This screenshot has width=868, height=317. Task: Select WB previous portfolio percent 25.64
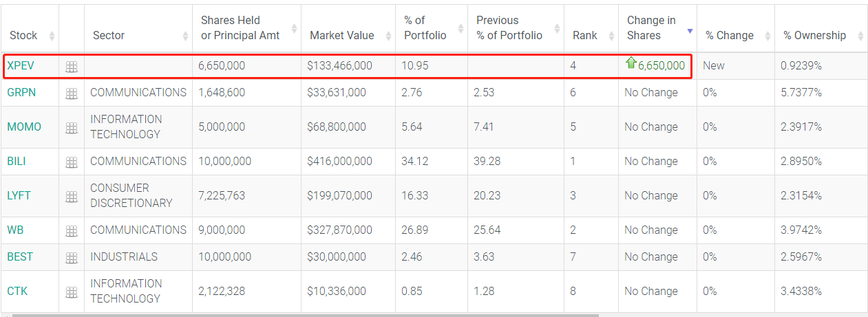point(487,230)
